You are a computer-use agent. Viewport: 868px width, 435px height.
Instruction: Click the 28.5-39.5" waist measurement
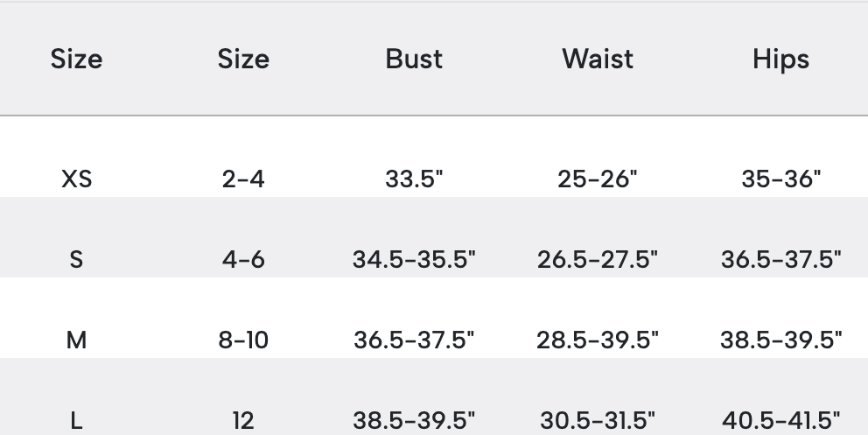598,340
